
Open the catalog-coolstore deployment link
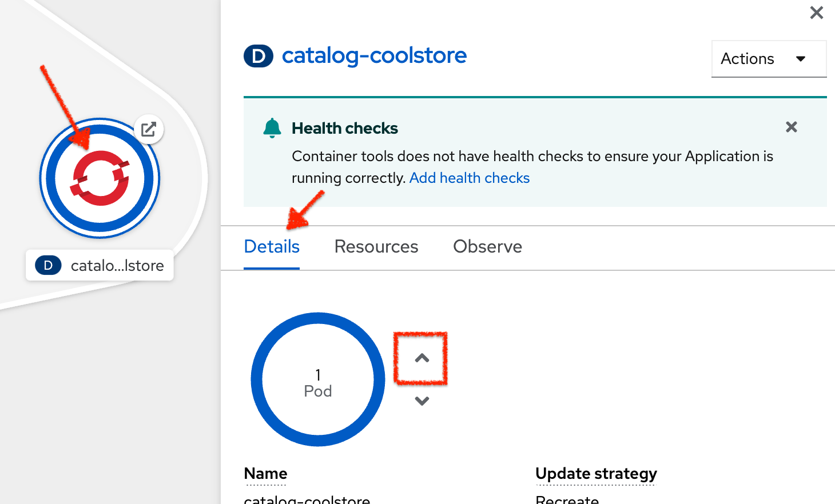[374, 55]
